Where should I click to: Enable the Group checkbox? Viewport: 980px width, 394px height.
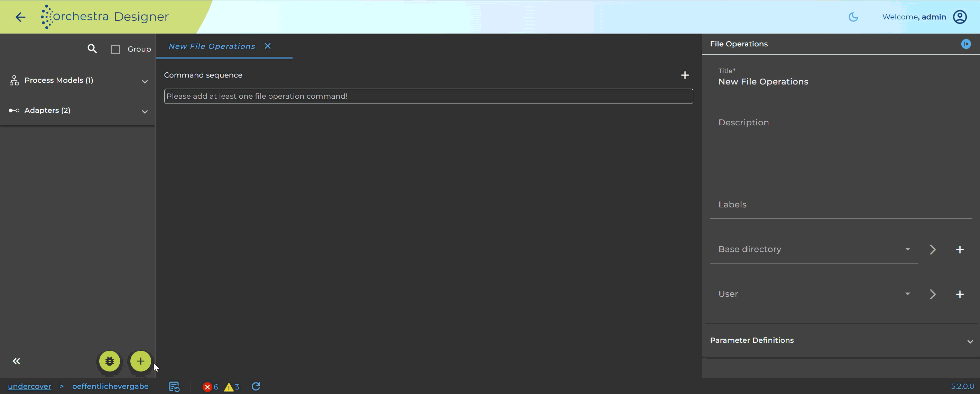pyautogui.click(x=115, y=49)
